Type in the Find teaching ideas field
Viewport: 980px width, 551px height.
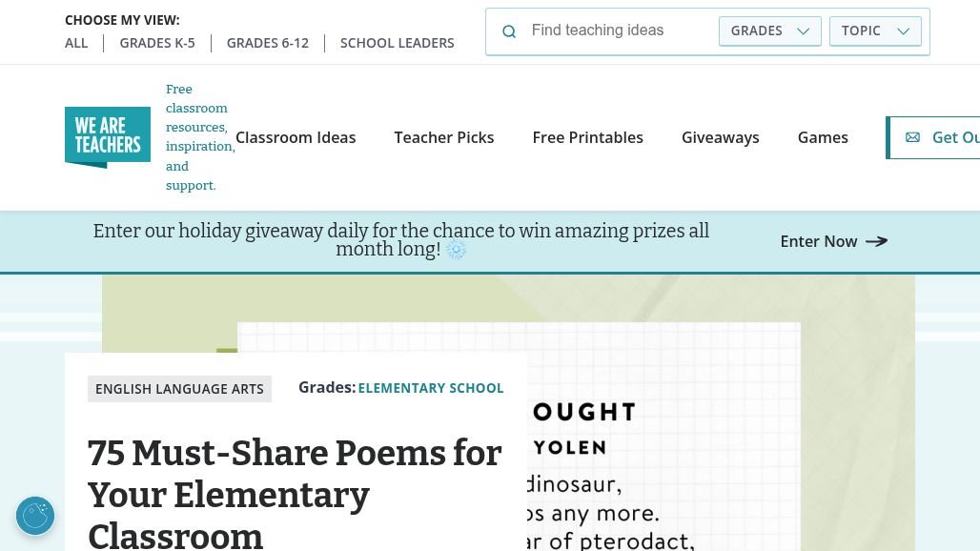coord(618,31)
